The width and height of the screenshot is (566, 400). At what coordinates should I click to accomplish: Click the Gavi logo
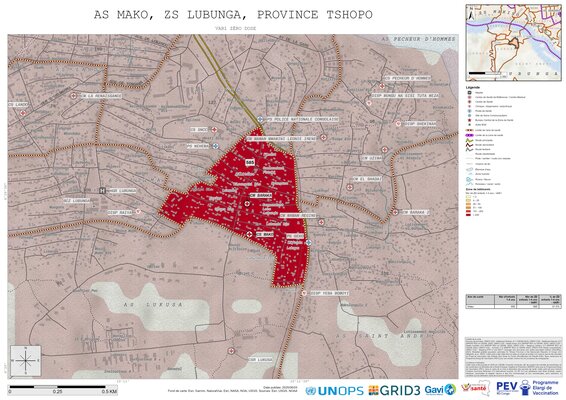(x=440, y=390)
